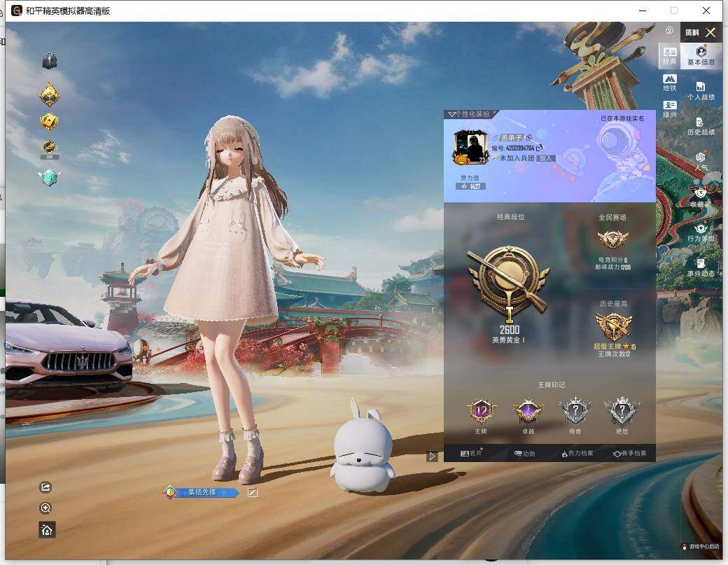Click the magnifier zoom icon at bottom left
The width and height of the screenshot is (728, 565).
tap(45, 508)
